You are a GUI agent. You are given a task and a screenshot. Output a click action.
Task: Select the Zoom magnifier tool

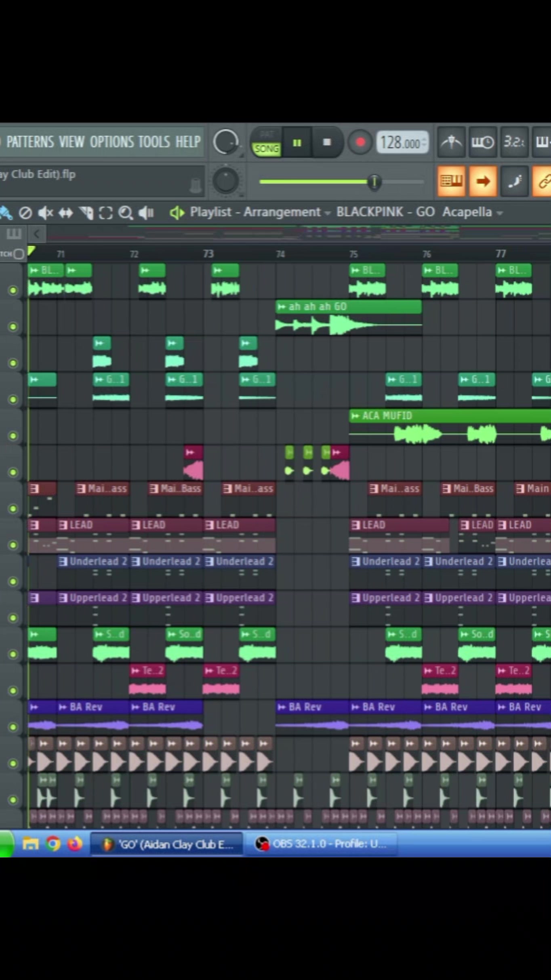pos(126,213)
